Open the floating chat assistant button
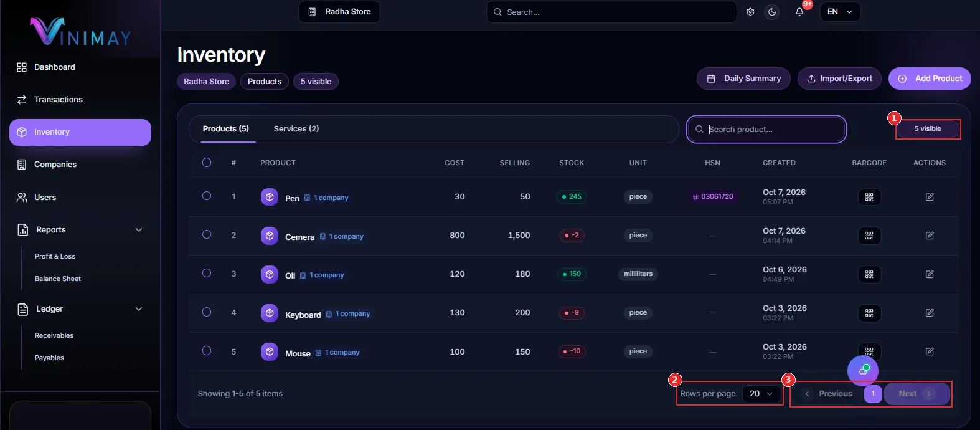980x430 pixels. click(x=863, y=371)
